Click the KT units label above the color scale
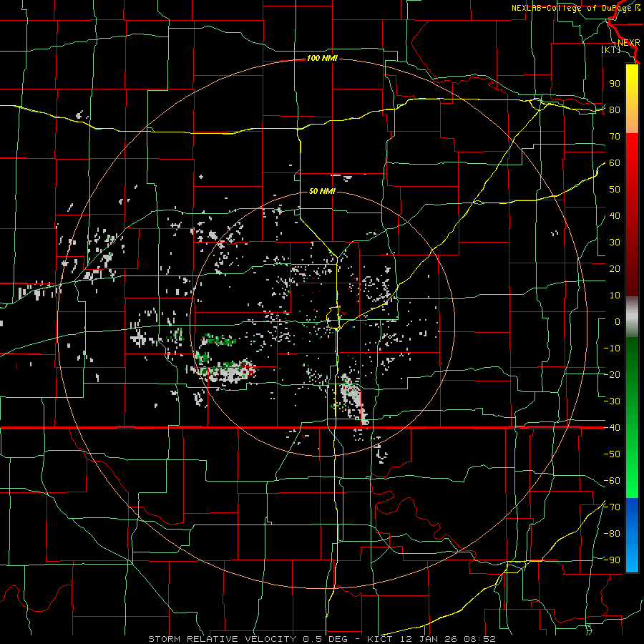The image size is (644, 644). pyautogui.click(x=611, y=49)
